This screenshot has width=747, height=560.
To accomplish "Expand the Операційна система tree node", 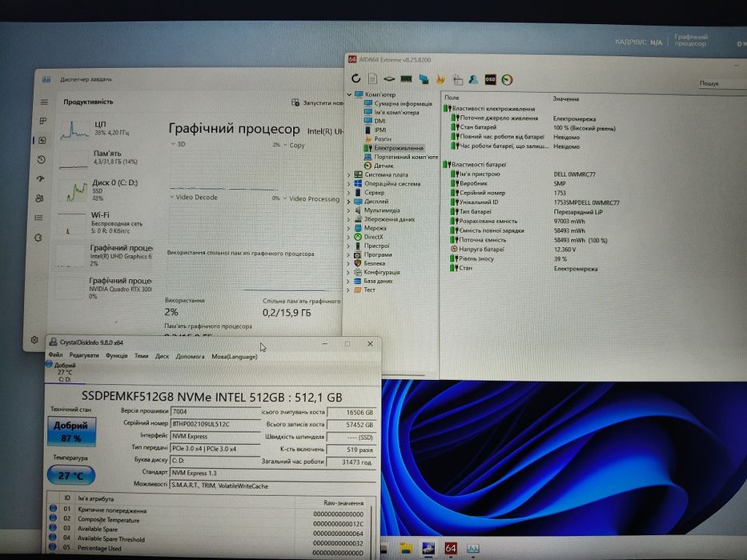I will (x=349, y=184).
